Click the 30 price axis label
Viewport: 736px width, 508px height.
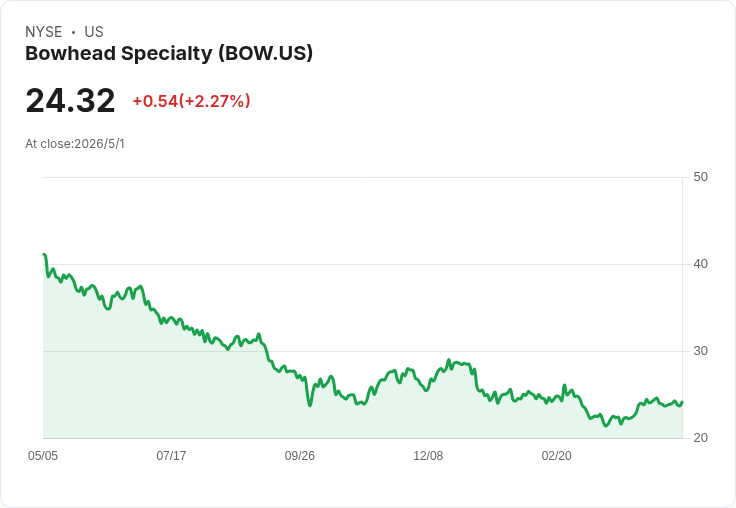click(700, 351)
